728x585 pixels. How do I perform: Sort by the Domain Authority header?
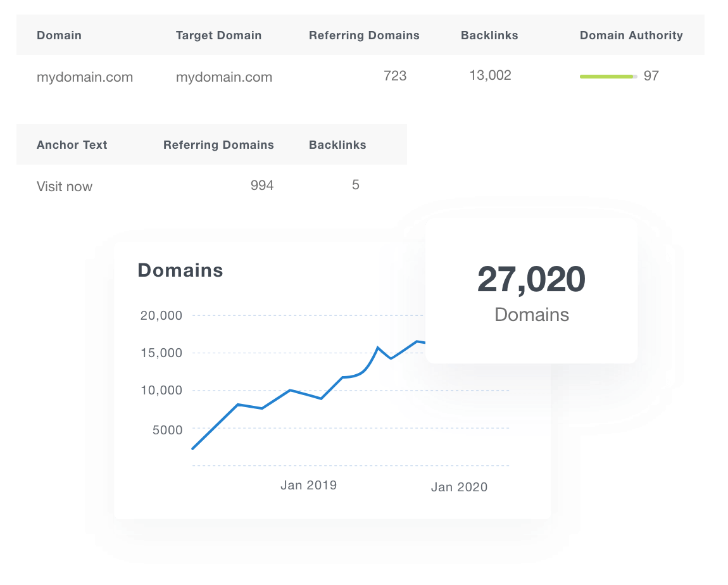631,35
